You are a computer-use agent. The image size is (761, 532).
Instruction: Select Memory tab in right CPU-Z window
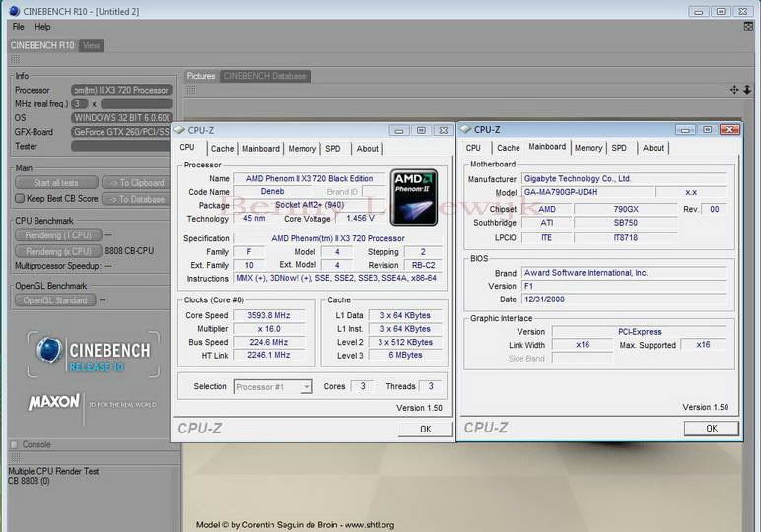588,148
